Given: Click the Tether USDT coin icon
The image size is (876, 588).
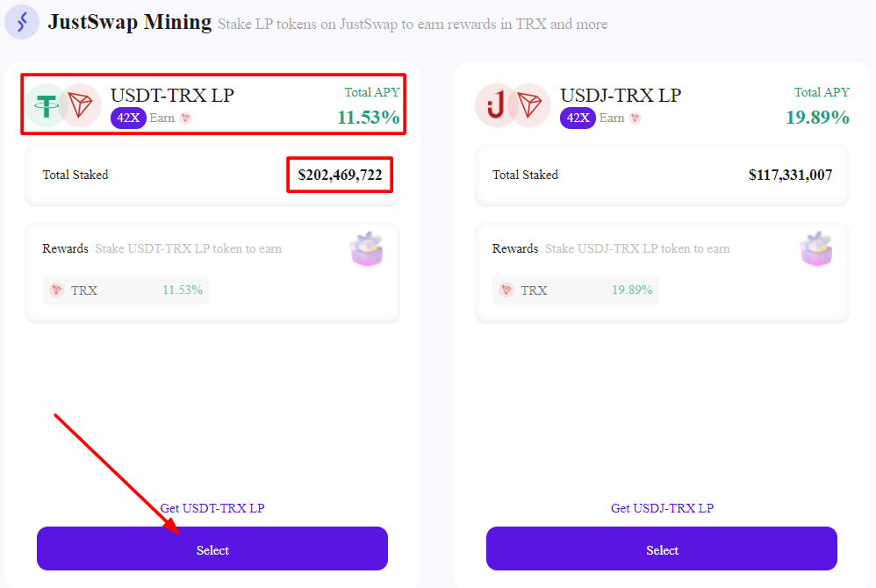Looking at the screenshot, I should click(44, 106).
